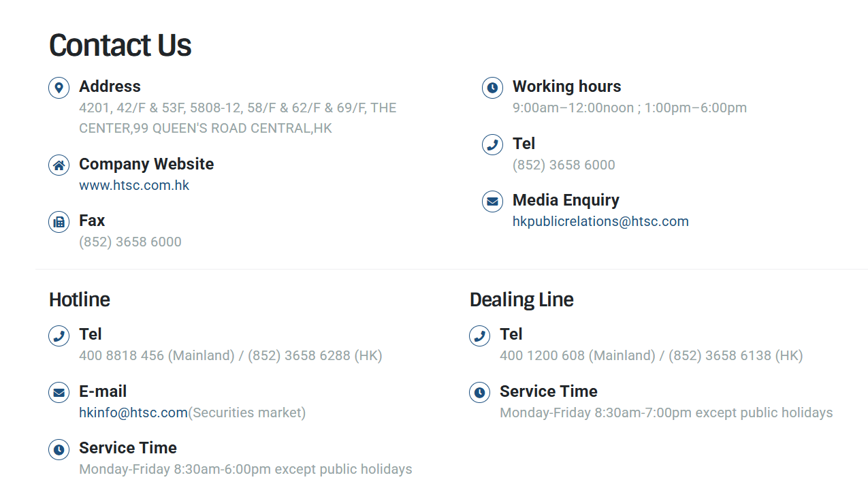Select the Contact Us page heading
This screenshot has width=868, height=501.
point(120,45)
